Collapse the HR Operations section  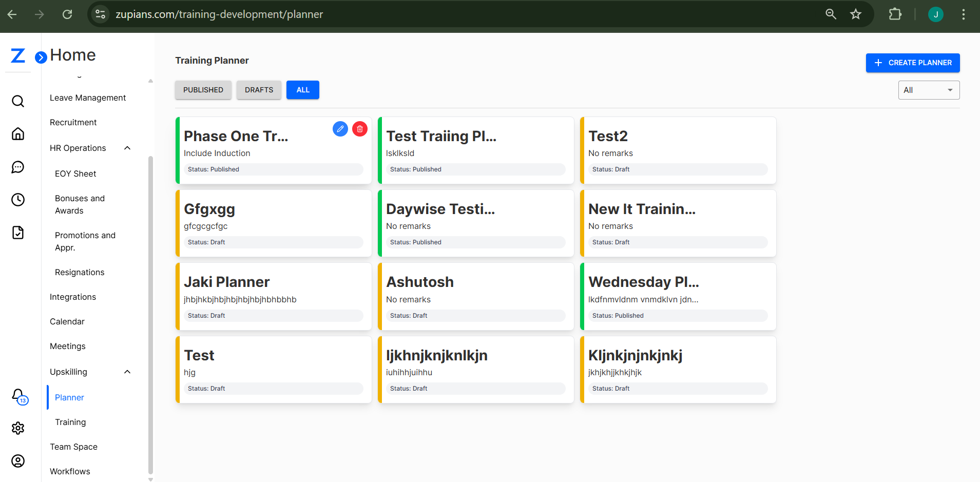coord(127,147)
